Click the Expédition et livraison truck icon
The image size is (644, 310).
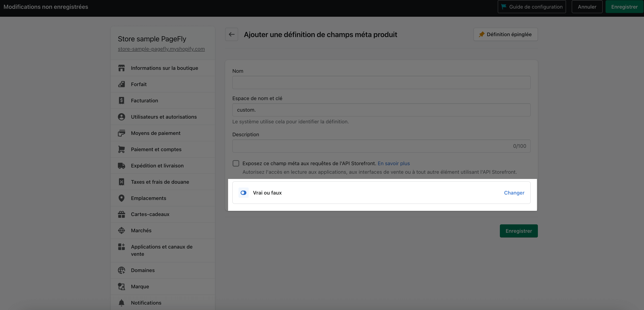pos(122,165)
